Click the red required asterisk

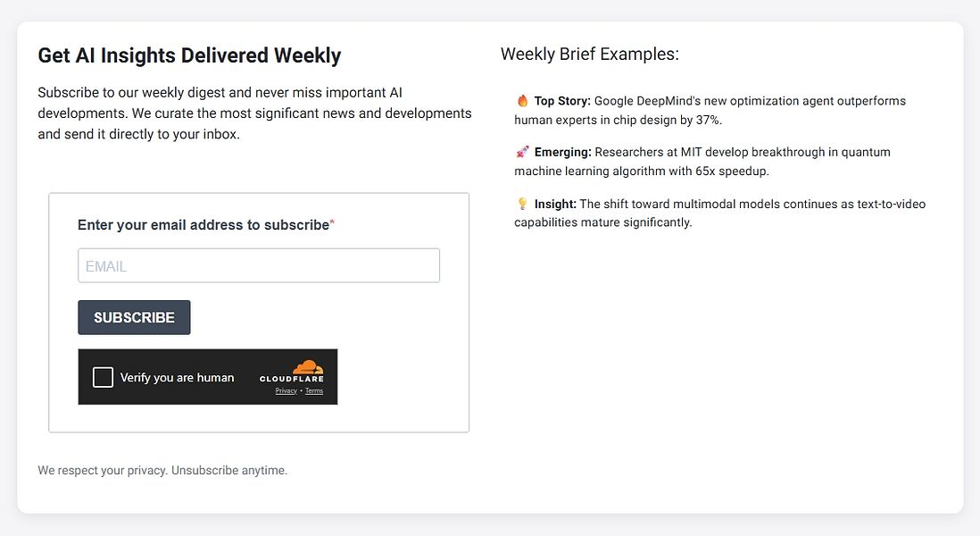[332, 221]
